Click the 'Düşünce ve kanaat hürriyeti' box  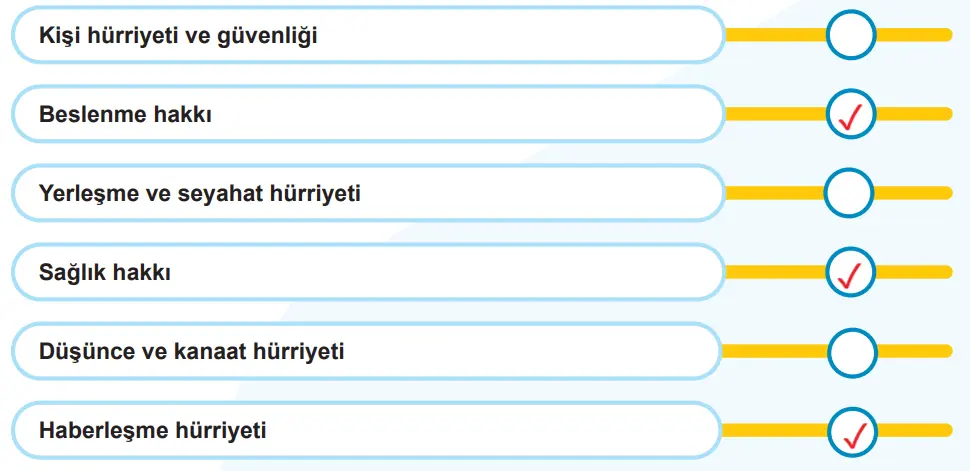[366, 351]
